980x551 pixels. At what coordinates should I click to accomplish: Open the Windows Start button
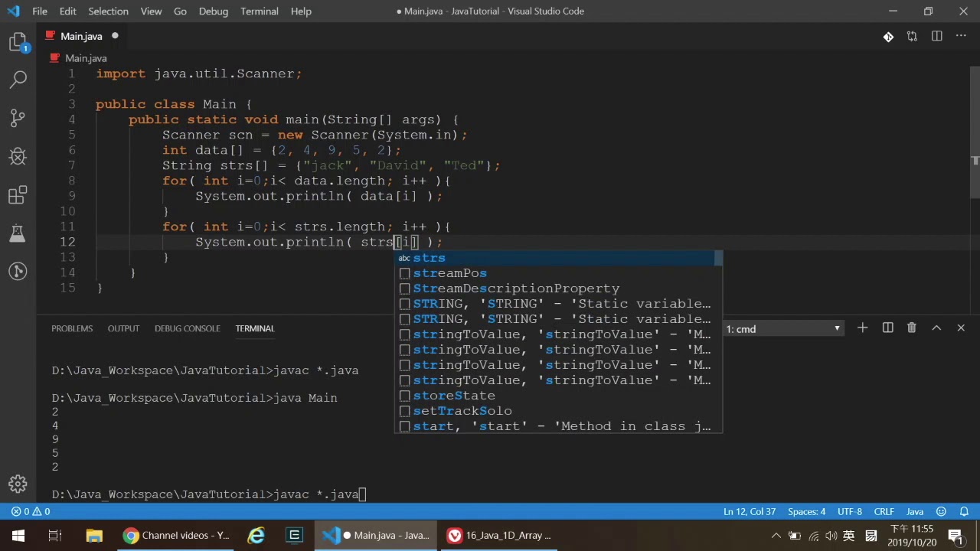[18, 536]
